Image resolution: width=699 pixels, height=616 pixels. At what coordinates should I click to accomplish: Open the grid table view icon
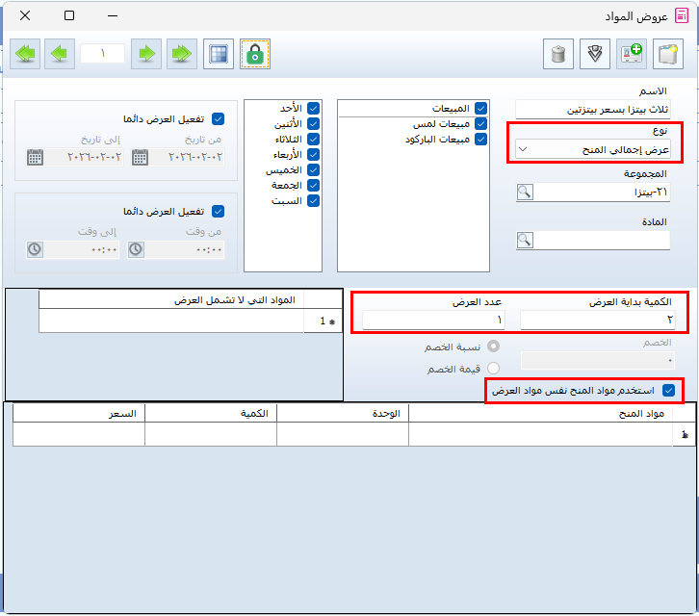(x=220, y=54)
